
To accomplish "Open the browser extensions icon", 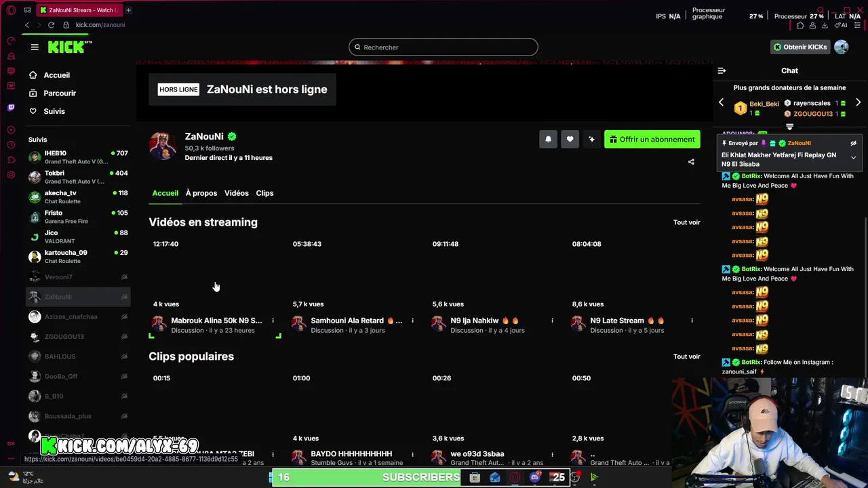I will [x=800, y=25].
